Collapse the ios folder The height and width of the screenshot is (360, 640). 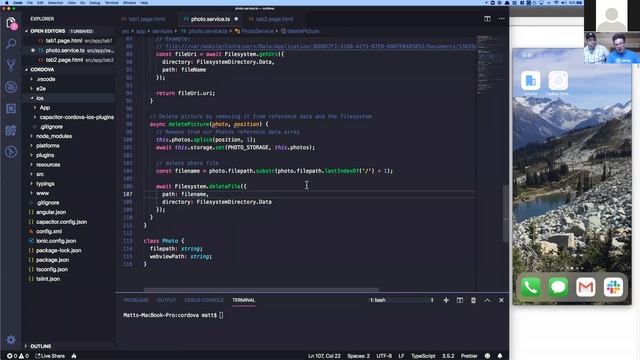(x=40, y=98)
